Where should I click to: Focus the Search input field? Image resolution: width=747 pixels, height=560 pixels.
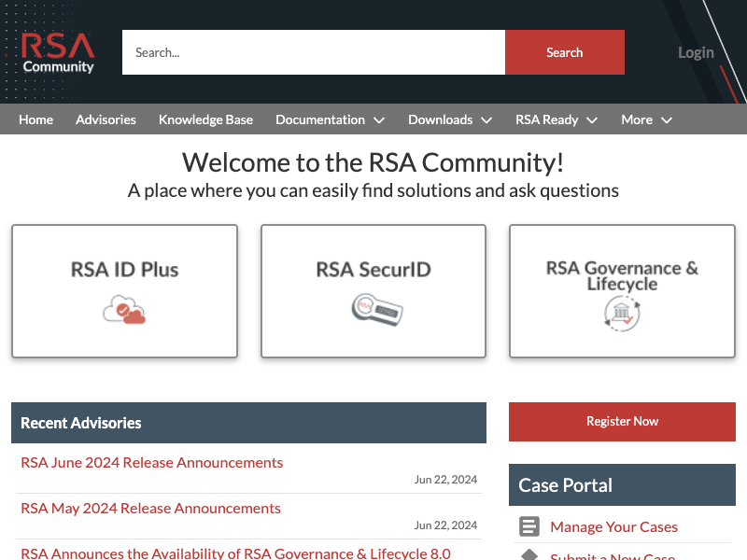[x=314, y=52]
